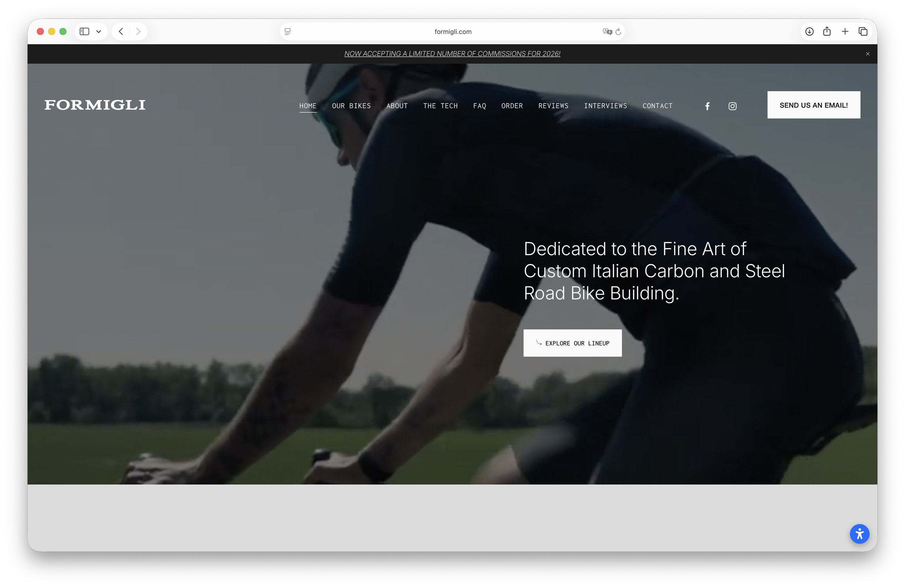Open the 2026 commissions announcement link
The image size is (905, 588).
452,54
